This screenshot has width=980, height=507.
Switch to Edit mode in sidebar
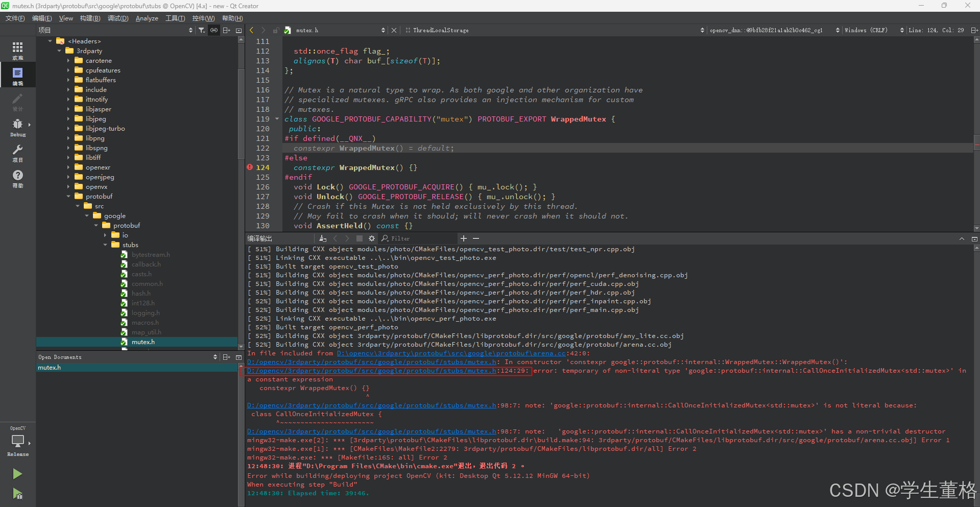tap(18, 75)
